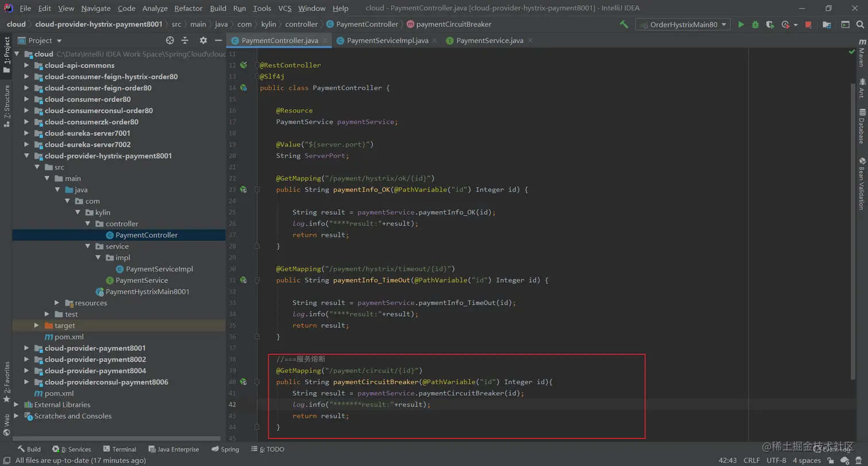Start debugging with the green bug icon
The width and height of the screenshot is (868, 466).
coord(755,25)
